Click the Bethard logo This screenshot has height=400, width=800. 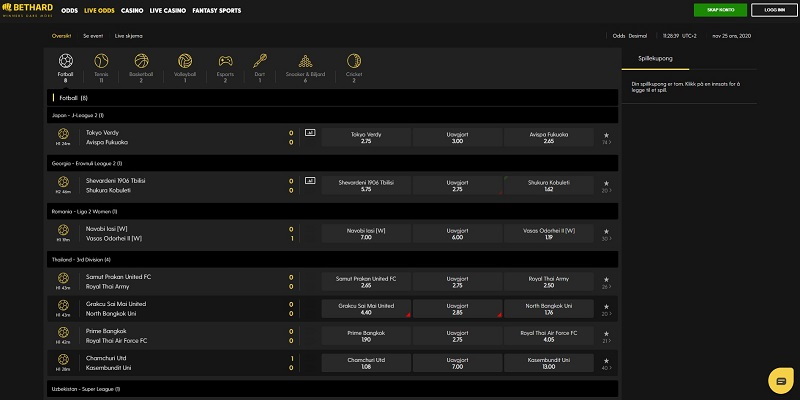tap(28, 9)
